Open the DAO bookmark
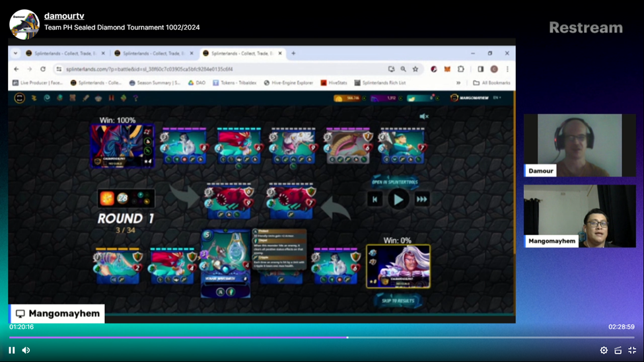644x362 pixels. tap(197, 83)
